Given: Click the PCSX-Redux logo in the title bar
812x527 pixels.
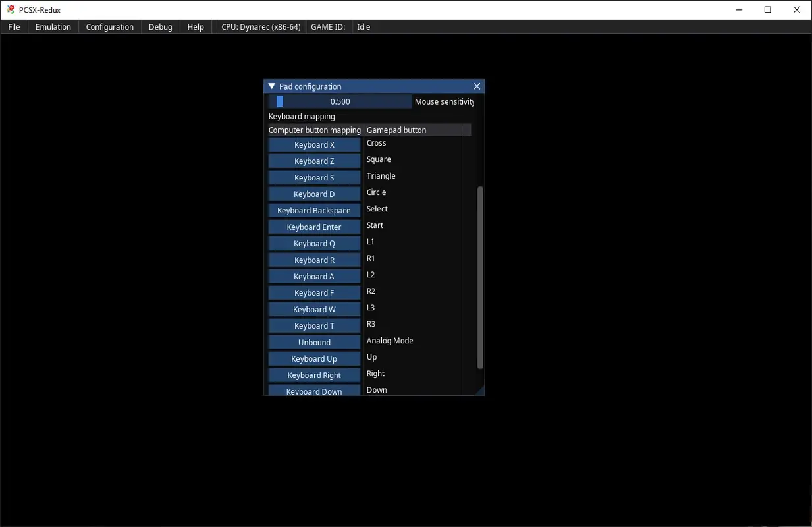Looking at the screenshot, I should click(9, 9).
